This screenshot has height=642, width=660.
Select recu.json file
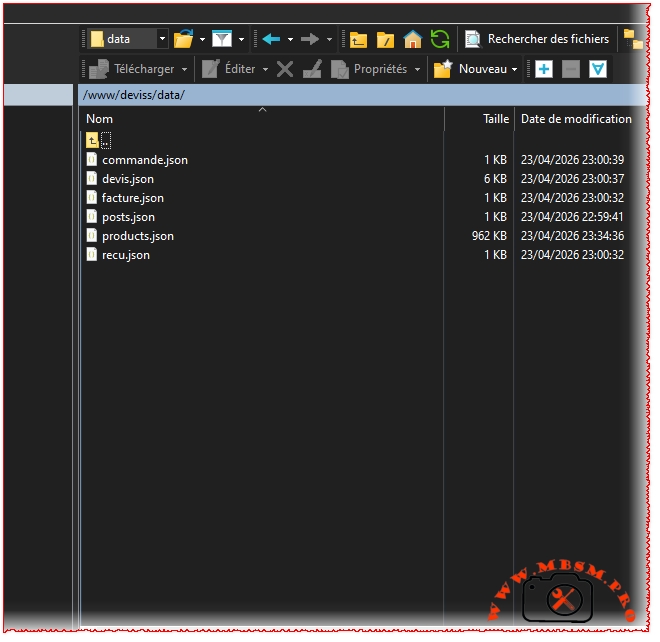[x=125, y=255]
